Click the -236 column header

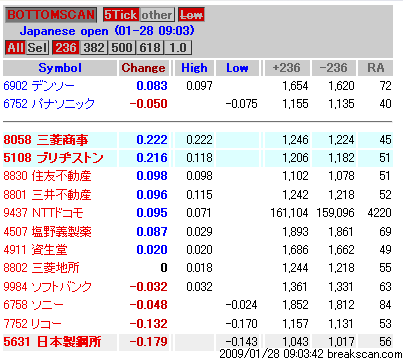tap(334, 68)
